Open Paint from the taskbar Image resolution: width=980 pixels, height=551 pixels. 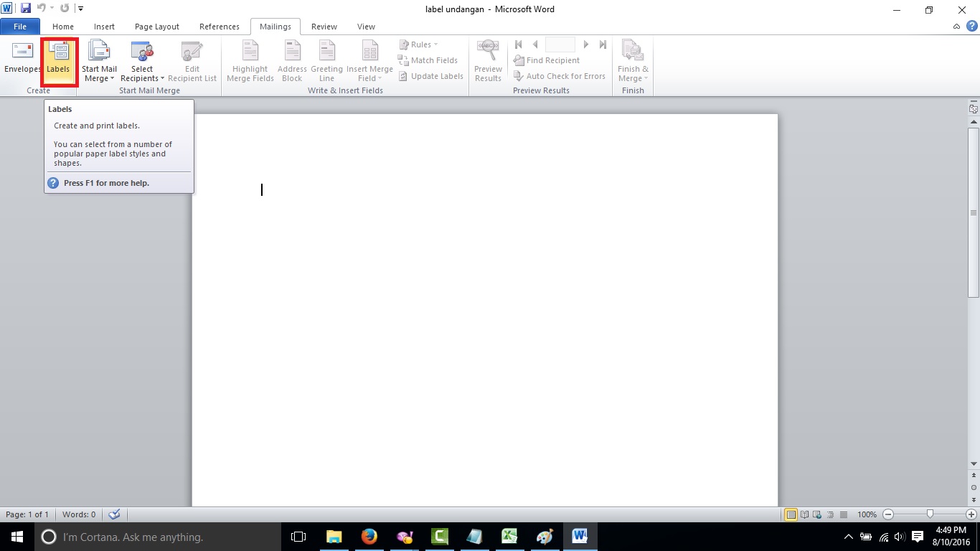[x=545, y=537]
